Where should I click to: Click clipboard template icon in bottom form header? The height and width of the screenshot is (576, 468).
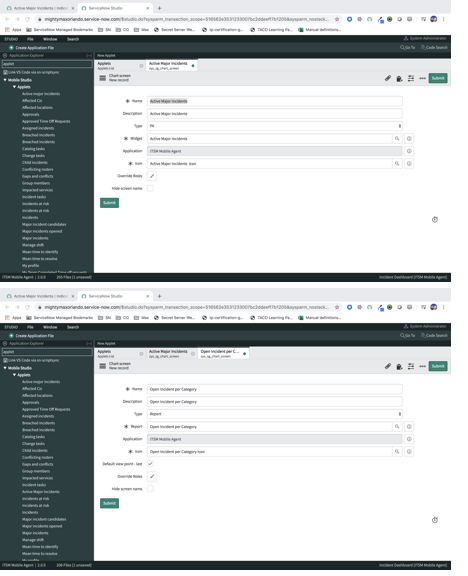[x=399, y=367]
